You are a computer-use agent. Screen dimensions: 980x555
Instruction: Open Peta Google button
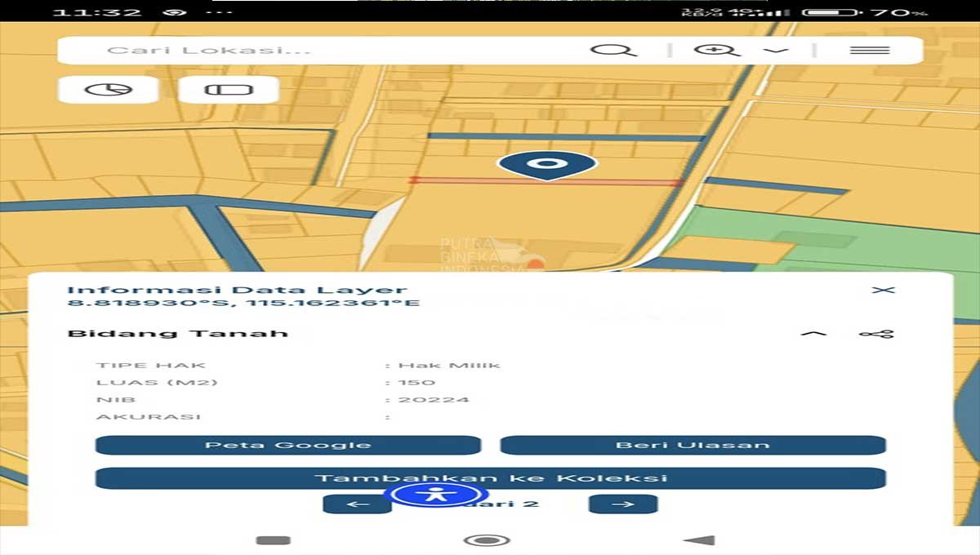tap(288, 445)
